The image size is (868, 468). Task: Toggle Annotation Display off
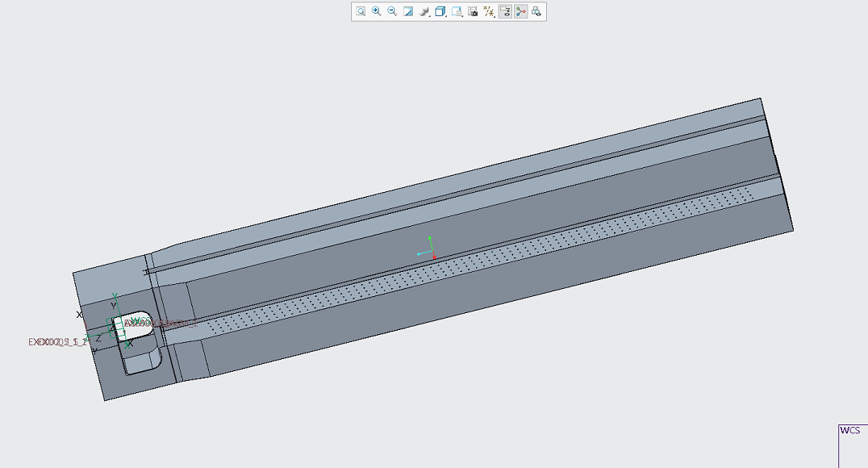tap(505, 11)
